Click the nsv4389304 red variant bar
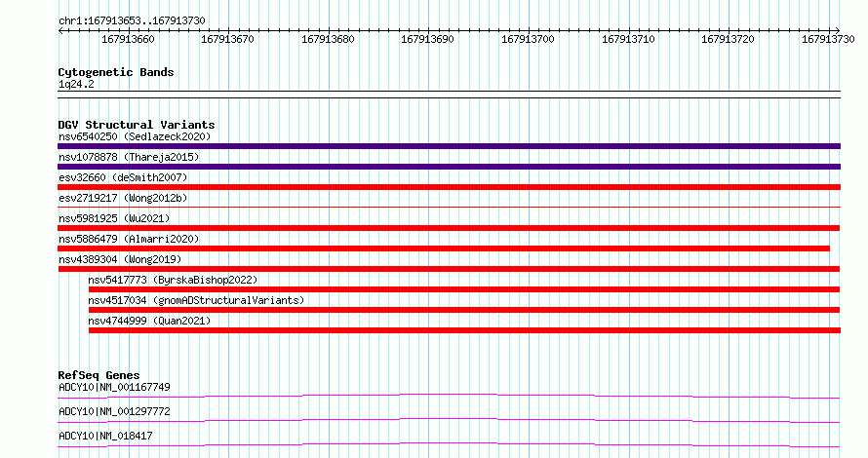The height and width of the screenshot is (458, 868). pyautogui.click(x=449, y=269)
